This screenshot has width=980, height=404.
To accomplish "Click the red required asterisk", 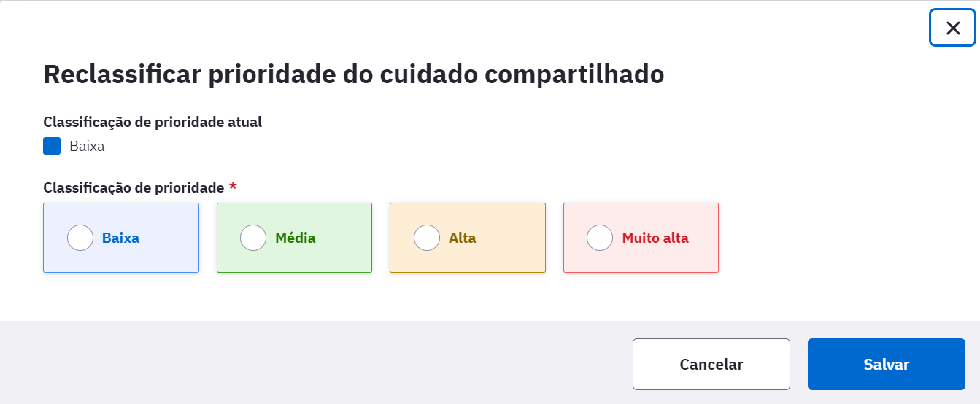I will click(x=233, y=187).
